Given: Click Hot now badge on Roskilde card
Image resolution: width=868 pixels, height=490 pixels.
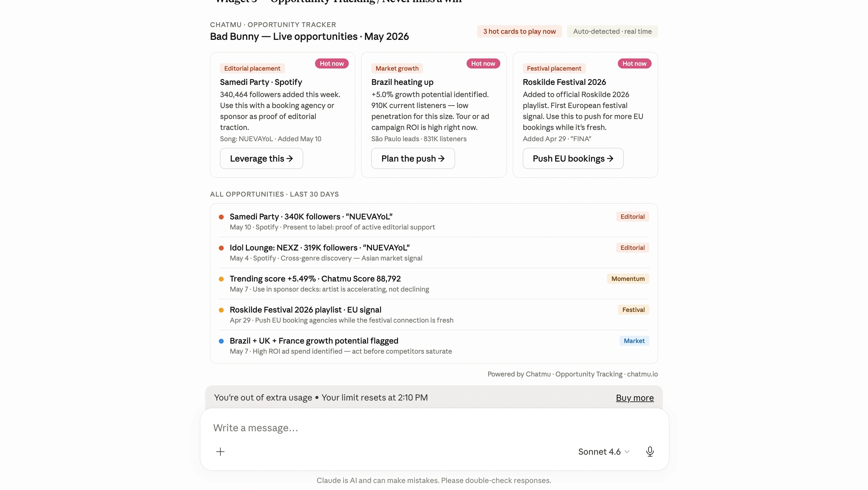Looking at the screenshot, I should 634,64.
